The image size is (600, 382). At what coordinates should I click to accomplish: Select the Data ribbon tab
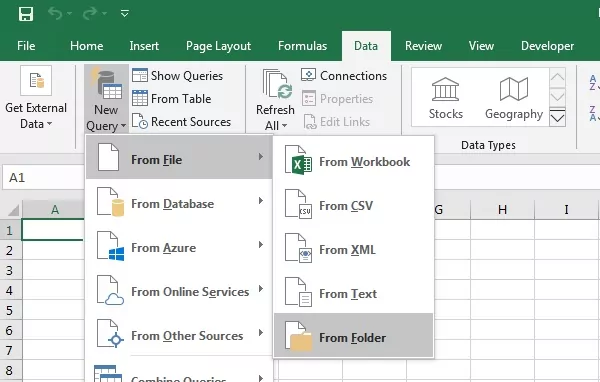point(366,46)
